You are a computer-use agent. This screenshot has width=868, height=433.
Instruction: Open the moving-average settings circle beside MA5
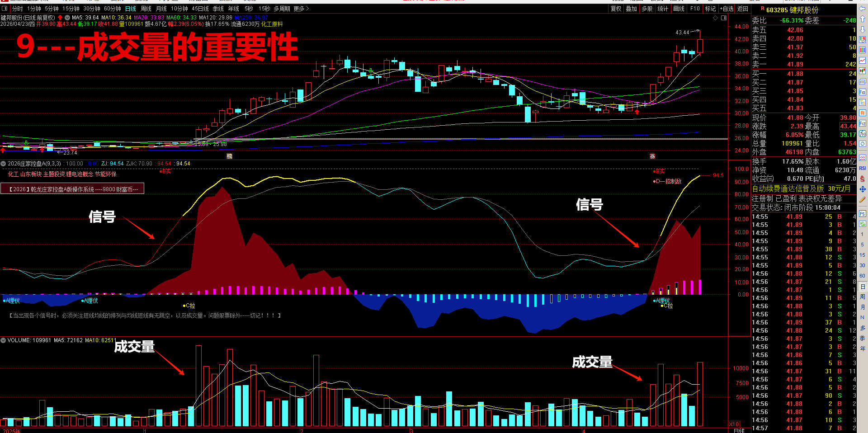67,18
